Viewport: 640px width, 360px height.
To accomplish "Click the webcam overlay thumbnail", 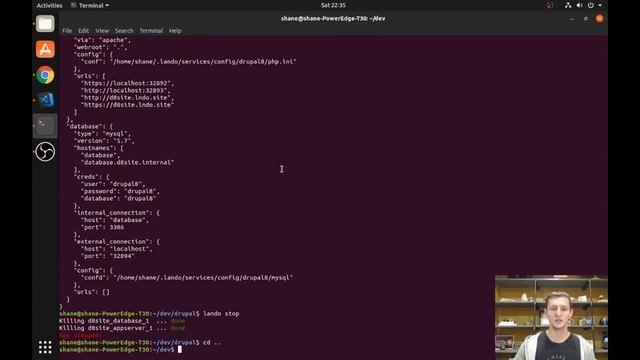I will 551,318.
